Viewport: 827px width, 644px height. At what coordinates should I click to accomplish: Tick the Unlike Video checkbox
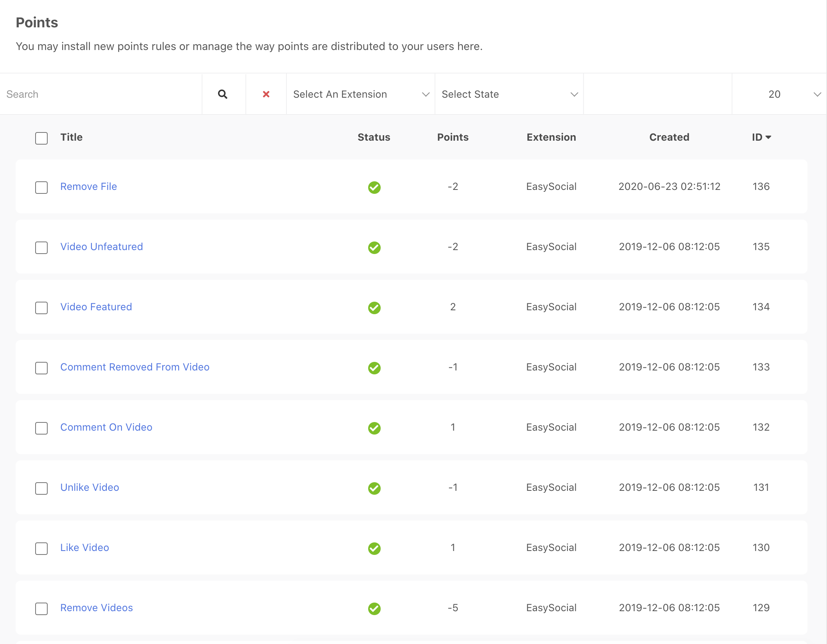tap(41, 488)
